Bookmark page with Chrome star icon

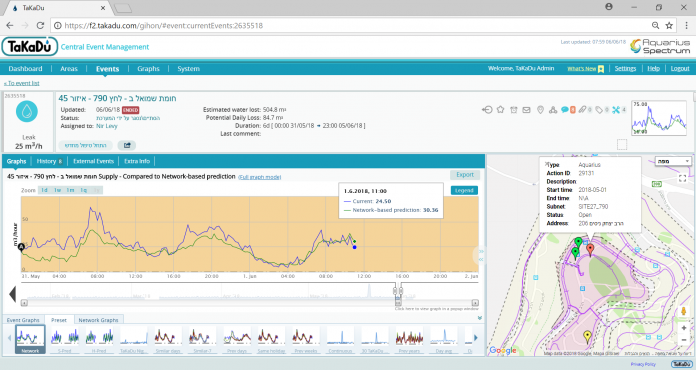point(669,25)
